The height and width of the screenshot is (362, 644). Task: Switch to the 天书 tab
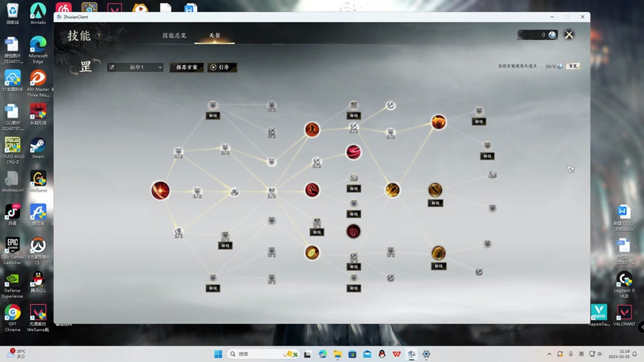[x=215, y=35]
